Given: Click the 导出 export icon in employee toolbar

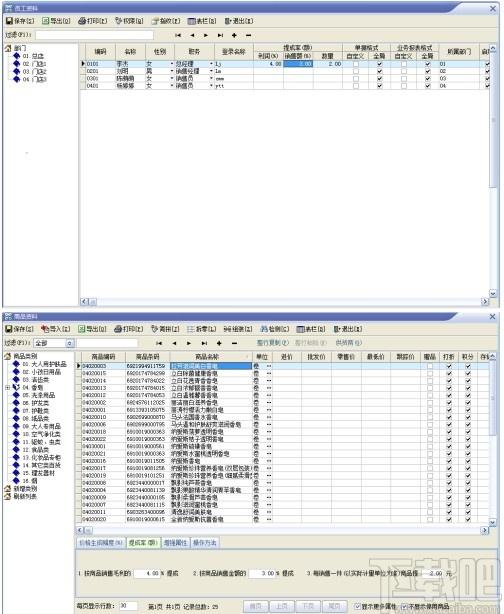Looking at the screenshot, I should 45,21.
